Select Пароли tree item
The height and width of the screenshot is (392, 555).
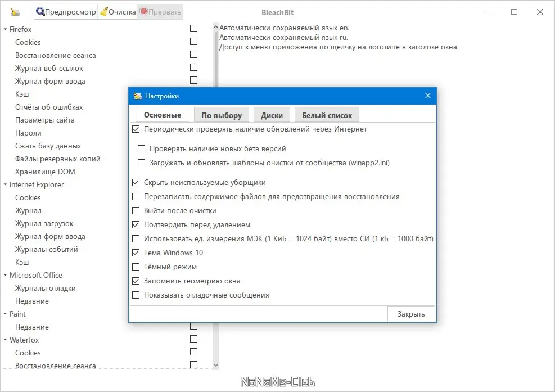tap(28, 133)
